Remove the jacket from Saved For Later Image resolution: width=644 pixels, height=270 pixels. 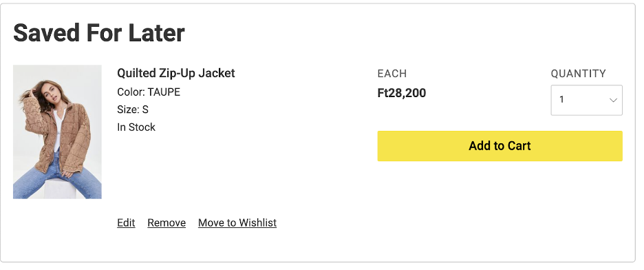click(167, 222)
